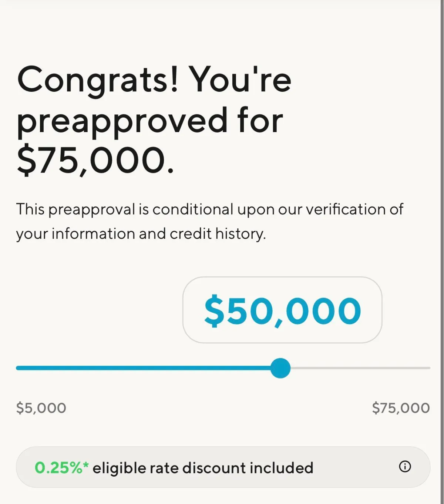Click the info icon in discount banner

(x=405, y=467)
